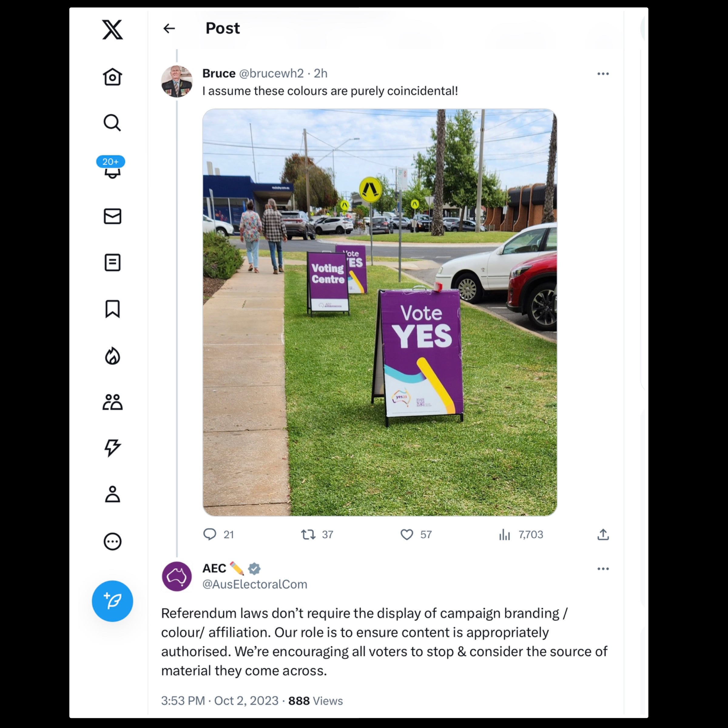Go back using the arrow beside Post
Viewport: 728px width, 728px height.
click(169, 28)
